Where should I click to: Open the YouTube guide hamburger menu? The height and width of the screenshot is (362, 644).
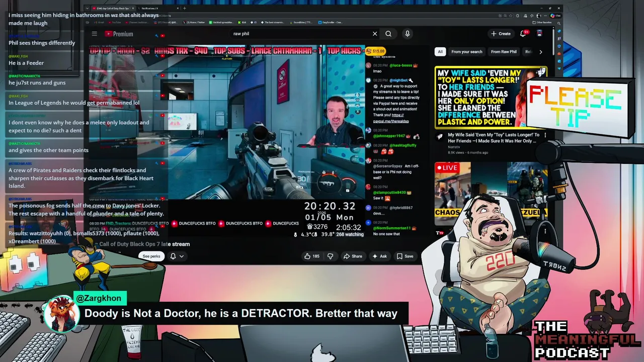pyautogui.click(x=94, y=34)
